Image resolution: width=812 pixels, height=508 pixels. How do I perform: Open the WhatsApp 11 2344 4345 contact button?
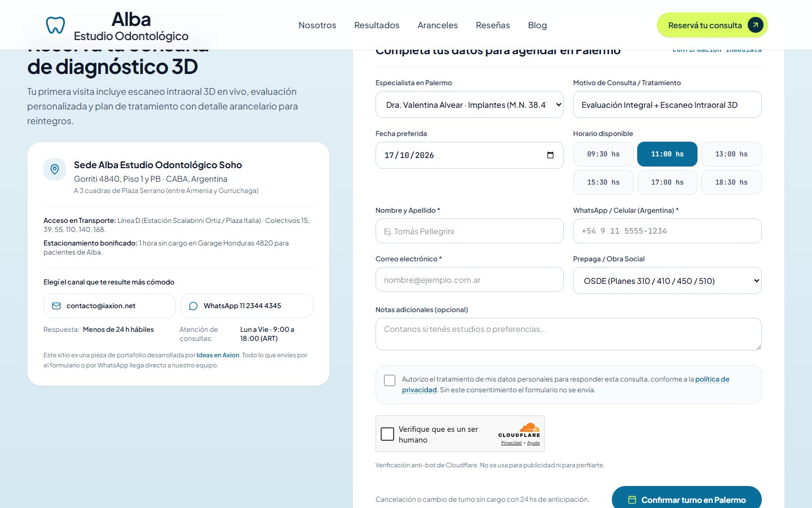(246, 306)
